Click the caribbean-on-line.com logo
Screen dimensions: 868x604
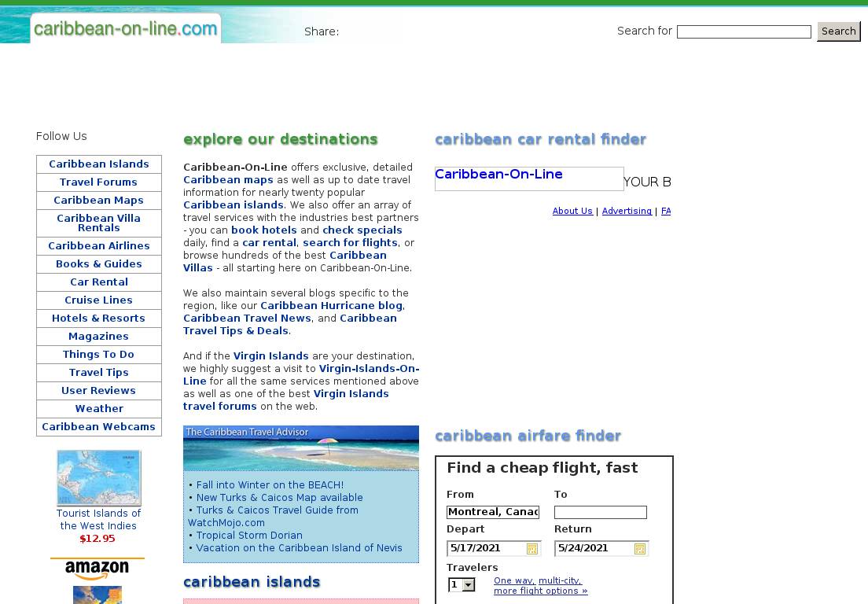click(126, 28)
